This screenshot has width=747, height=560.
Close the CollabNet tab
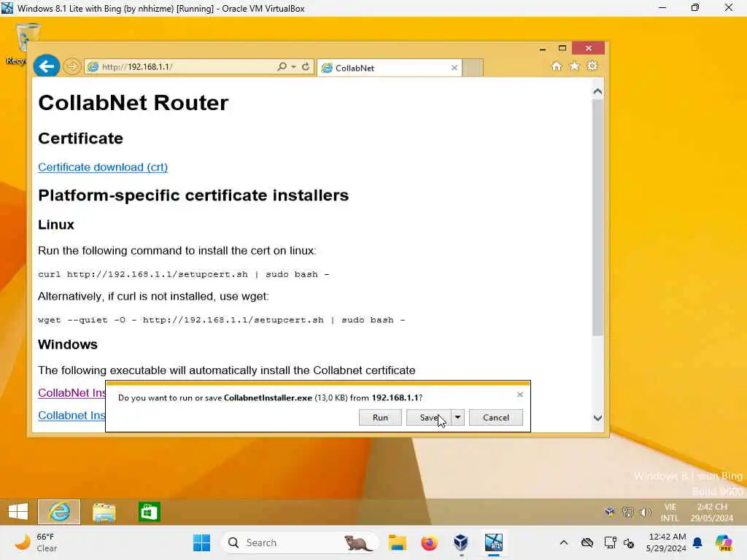pos(454,68)
